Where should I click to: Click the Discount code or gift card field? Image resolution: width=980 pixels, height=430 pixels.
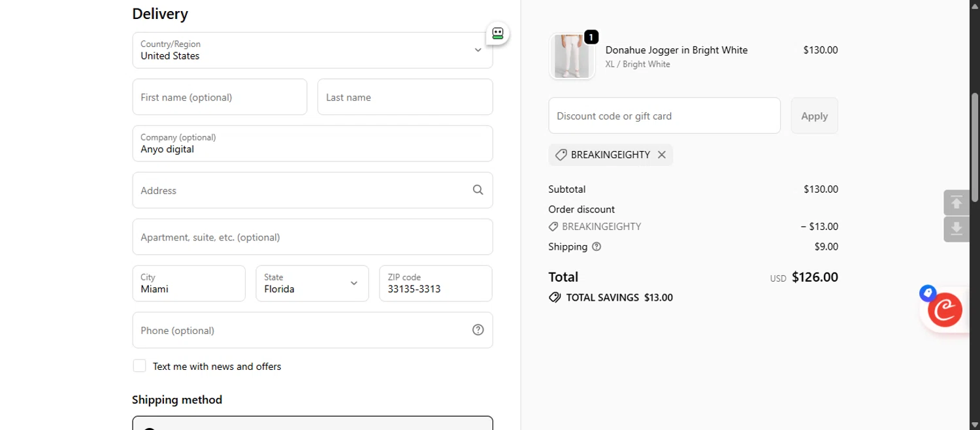point(664,116)
